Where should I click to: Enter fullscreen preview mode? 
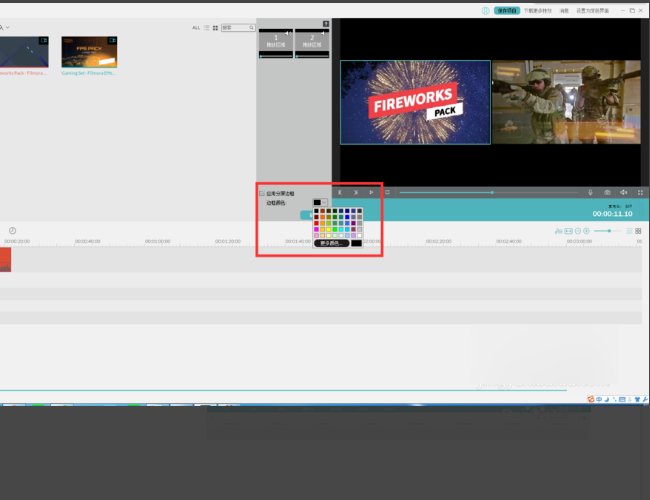tap(640, 192)
